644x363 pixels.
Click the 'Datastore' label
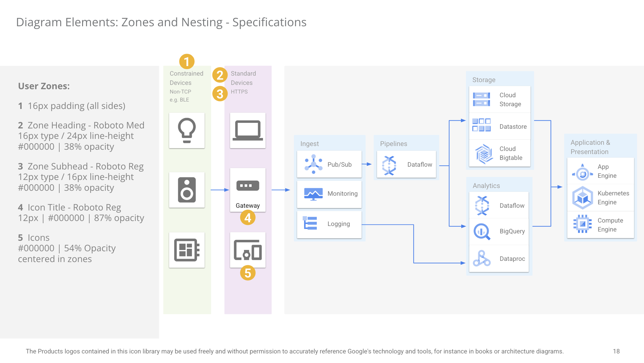click(x=513, y=127)
